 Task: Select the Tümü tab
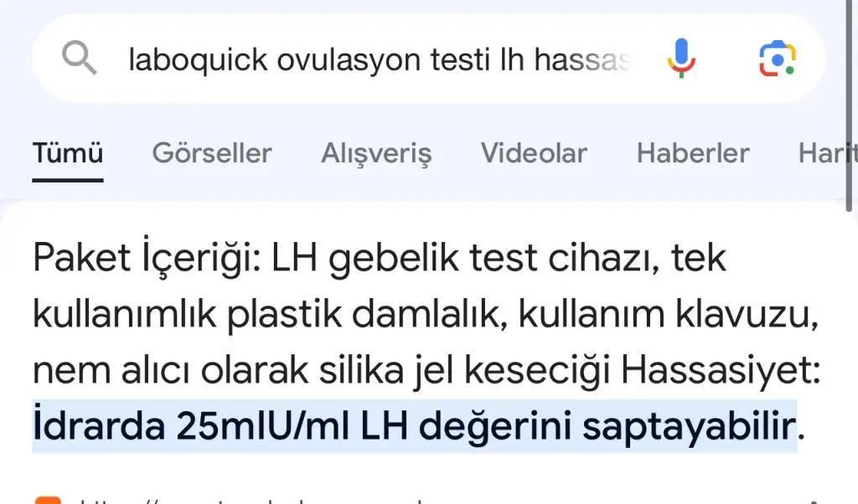point(68,154)
